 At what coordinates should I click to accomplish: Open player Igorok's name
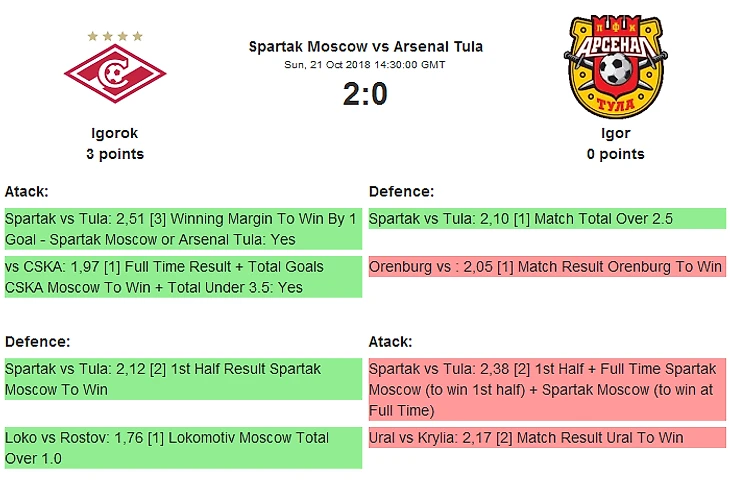[115, 133]
